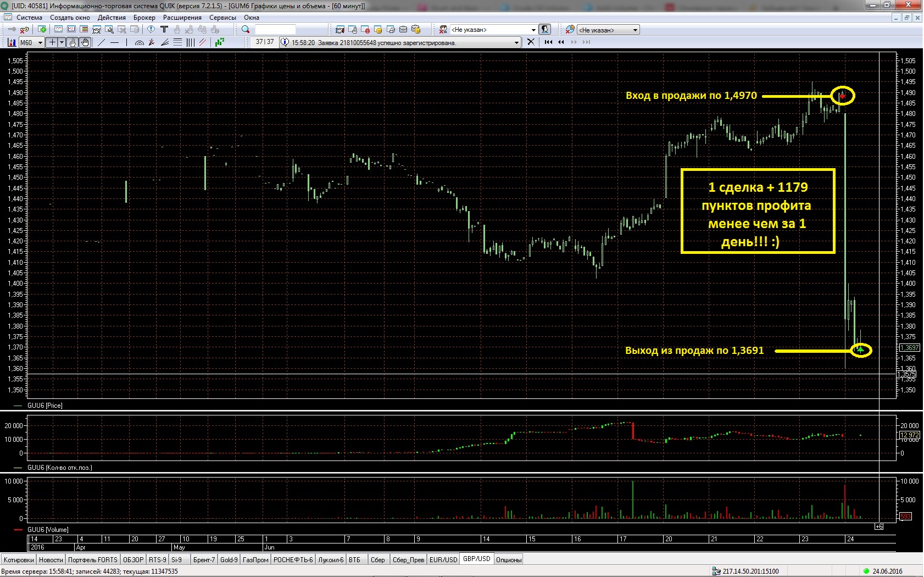Click the GUU6 [Price] legend label
Viewport: 924px width, 577px height.
tap(45, 406)
